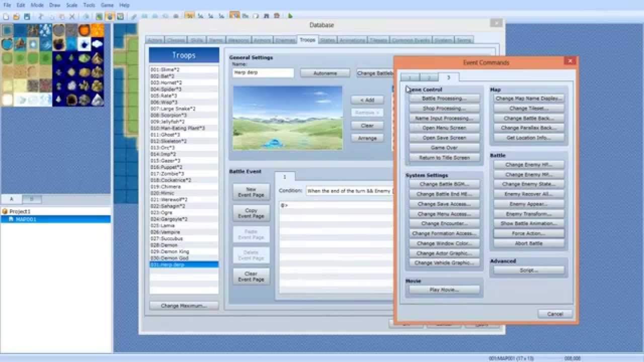Click battle event page tab 1
Screen dimensions: 644x362
click(x=284, y=177)
